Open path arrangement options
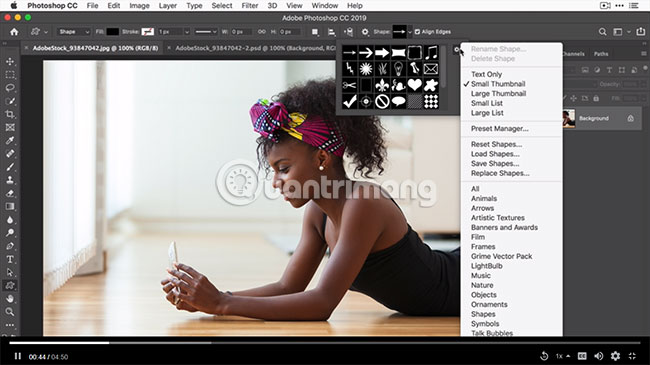The height and width of the screenshot is (365, 650). 348,32
